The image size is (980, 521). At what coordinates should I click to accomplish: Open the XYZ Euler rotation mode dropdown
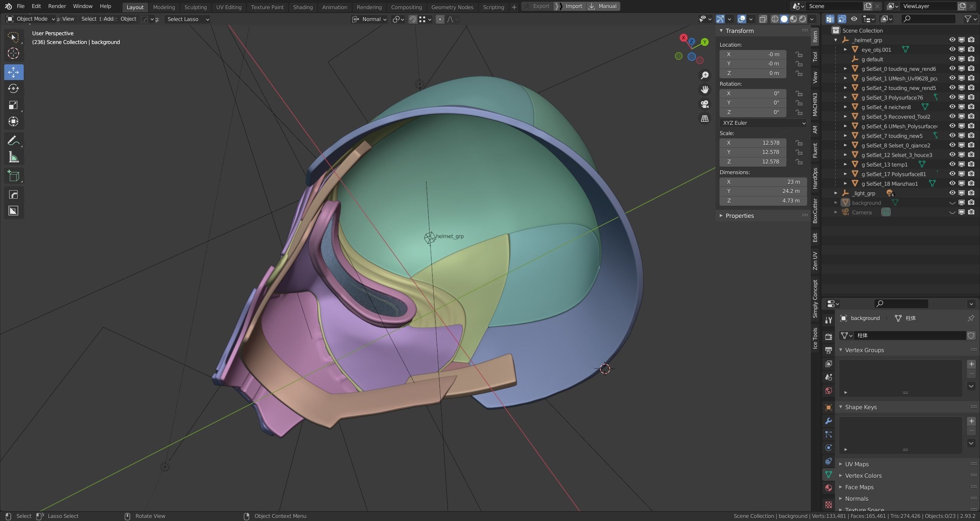click(x=763, y=123)
